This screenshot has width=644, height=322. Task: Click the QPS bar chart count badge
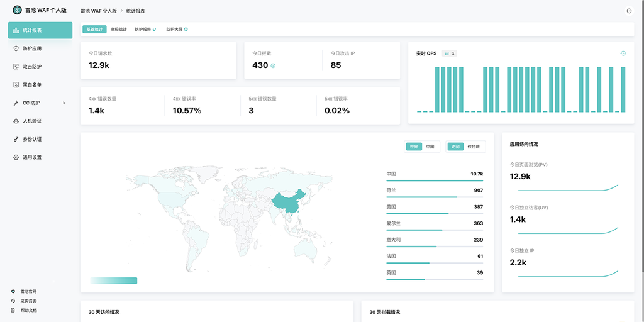point(450,53)
